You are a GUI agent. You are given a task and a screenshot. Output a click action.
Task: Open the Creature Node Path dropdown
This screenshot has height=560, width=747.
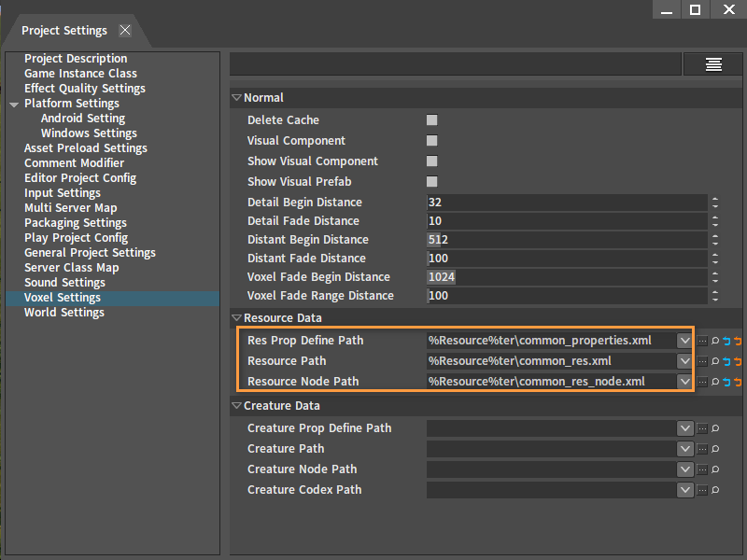pyautogui.click(x=685, y=469)
